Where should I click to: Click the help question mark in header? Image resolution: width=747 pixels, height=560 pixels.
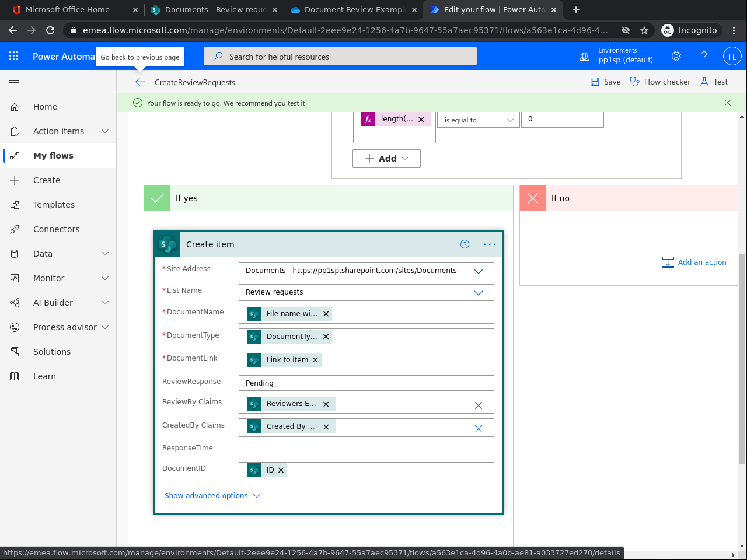pos(704,56)
